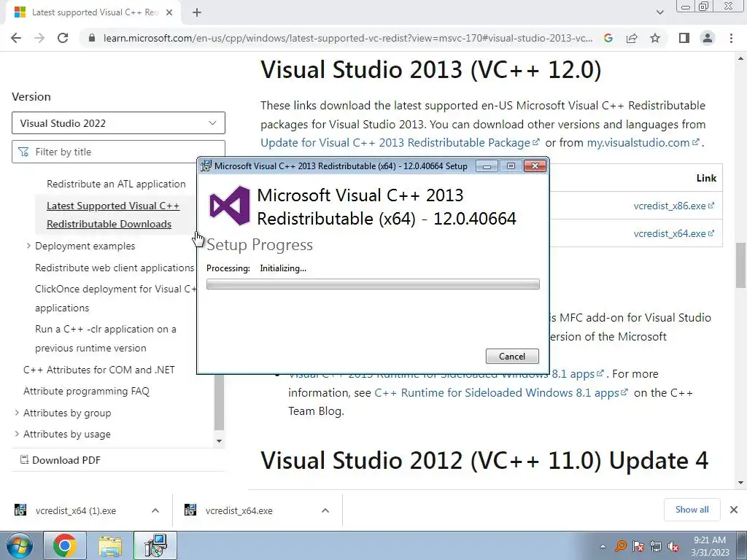Go back to the previous page
Screen dimensions: 747x560
tap(16, 38)
